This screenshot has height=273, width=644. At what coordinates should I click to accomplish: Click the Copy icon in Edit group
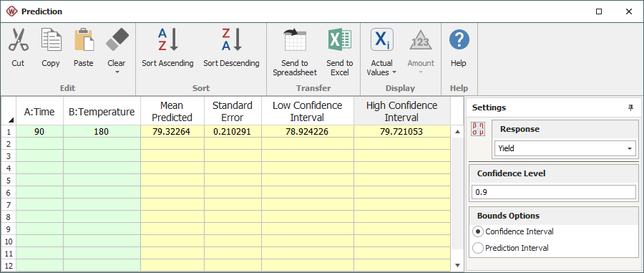[x=51, y=40]
